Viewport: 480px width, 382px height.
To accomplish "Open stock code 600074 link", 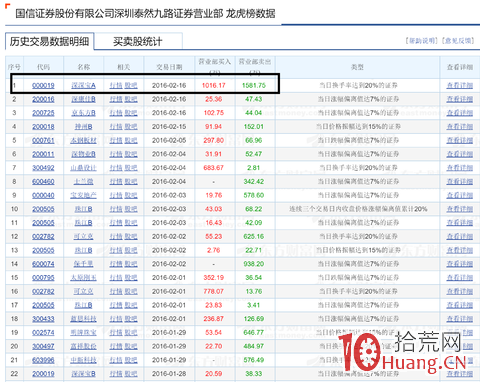I will coord(43,264).
